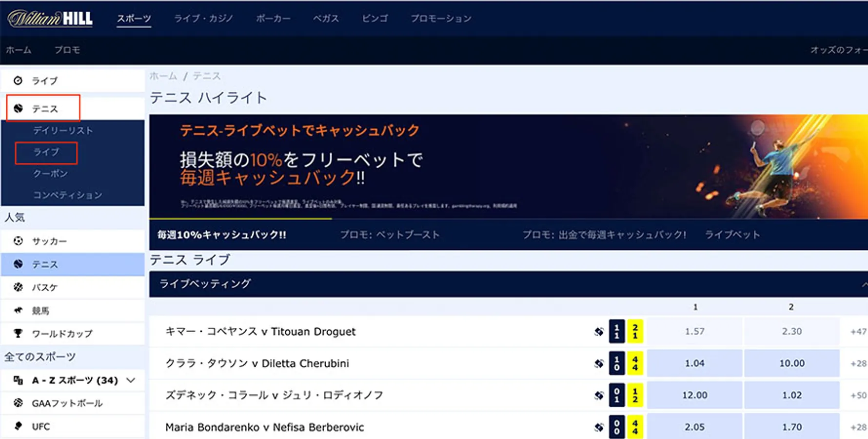Click the ライブ clock icon in sidebar
The height and width of the screenshot is (439, 868).
point(18,80)
